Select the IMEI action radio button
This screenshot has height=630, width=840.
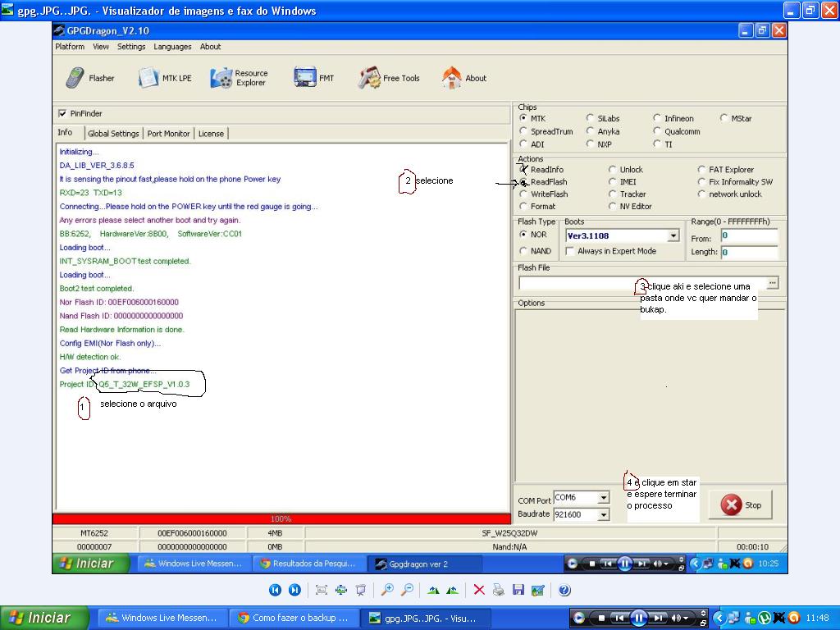pyautogui.click(x=612, y=181)
